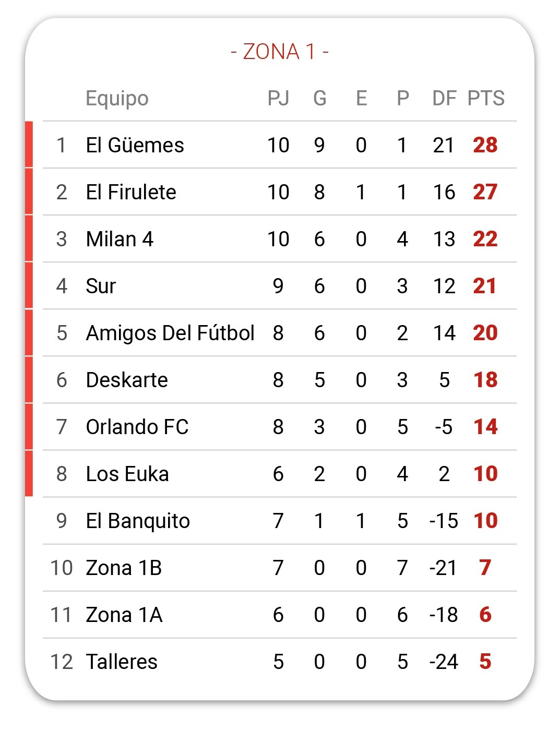Click the ZONA 1 title heading
This screenshot has height=730, width=560.
(x=280, y=52)
